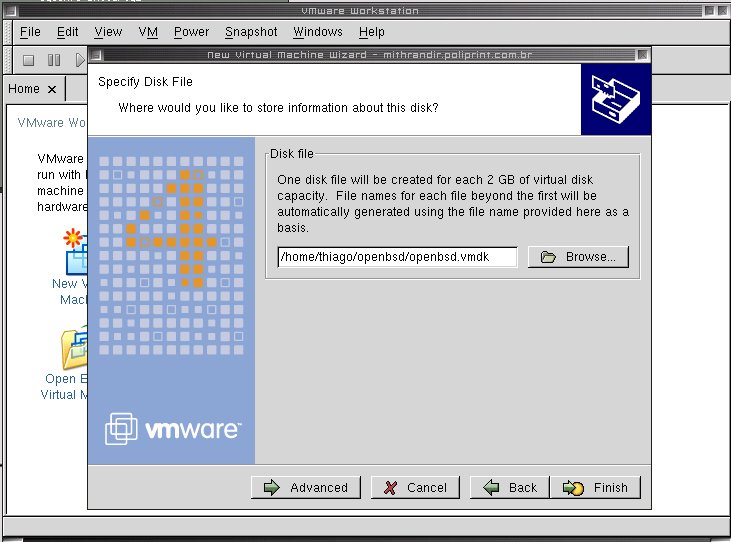The width and height of the screenshot is (731, 542).
Task: Open the wizard window menu button in title bar
Action: (96, 55)
